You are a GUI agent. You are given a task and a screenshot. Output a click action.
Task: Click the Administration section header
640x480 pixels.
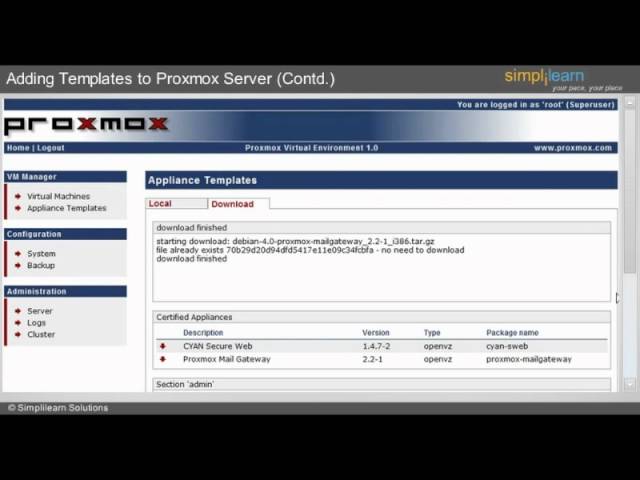click(x=65, y=291)
